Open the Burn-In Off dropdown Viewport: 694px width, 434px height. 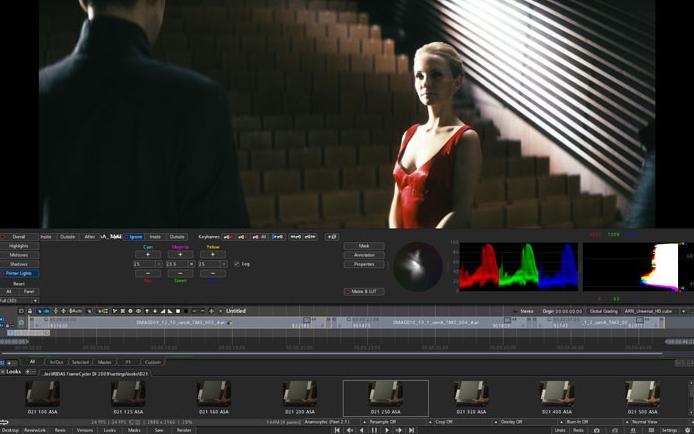(597, 422)
